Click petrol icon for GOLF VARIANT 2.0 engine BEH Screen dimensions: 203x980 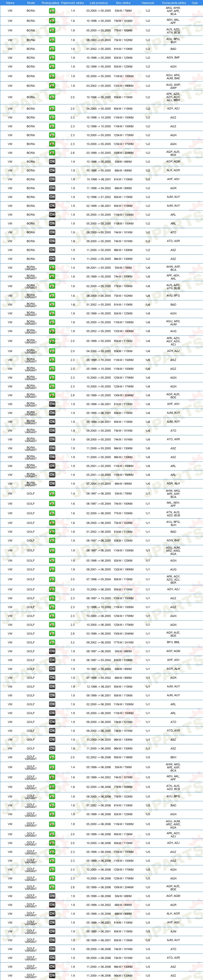(x=52, y=758)
